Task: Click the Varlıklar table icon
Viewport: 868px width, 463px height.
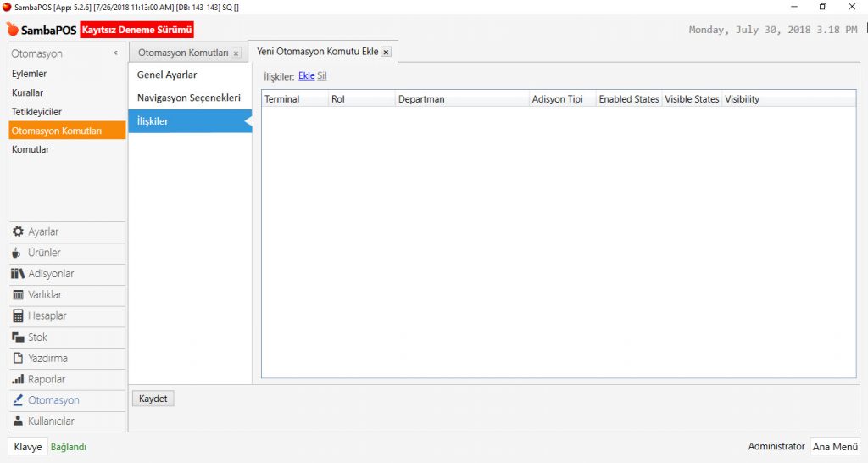Action: point(19,295)
